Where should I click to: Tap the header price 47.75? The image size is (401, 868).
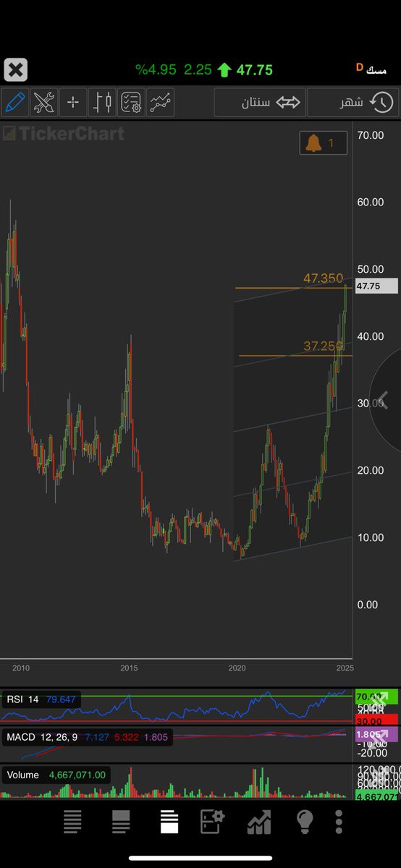[x=254, y=70]
